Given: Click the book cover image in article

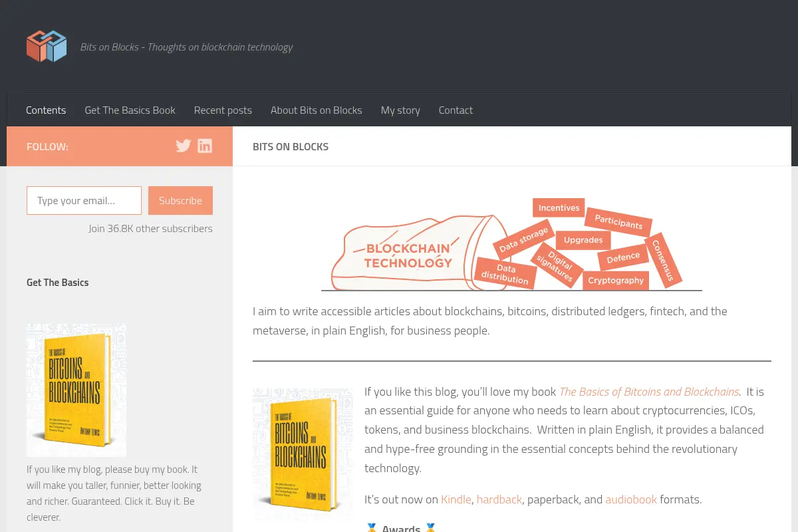Looking at the screenshot, I should click(x=303, y=454).
